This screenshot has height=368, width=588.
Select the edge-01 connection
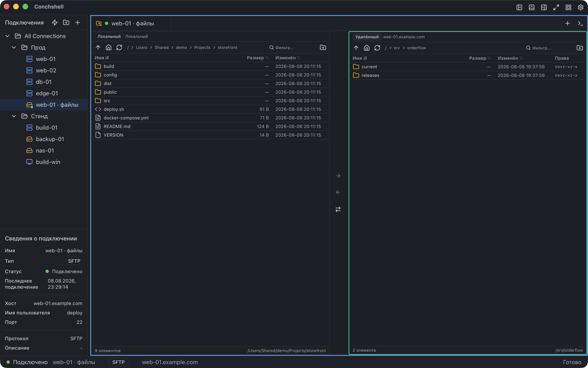(x=44, y=93)
